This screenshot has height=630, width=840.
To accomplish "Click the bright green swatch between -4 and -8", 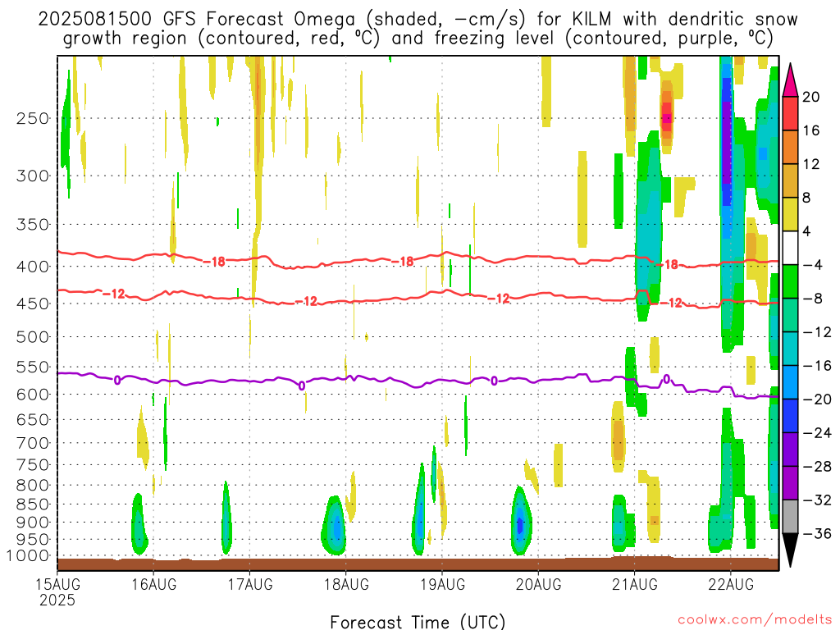I will click(790, 282).
